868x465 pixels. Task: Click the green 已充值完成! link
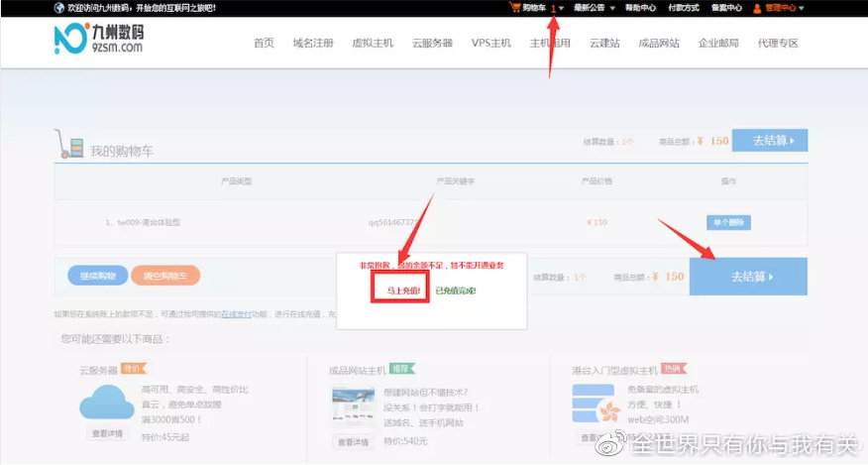[x=456, y=291]
